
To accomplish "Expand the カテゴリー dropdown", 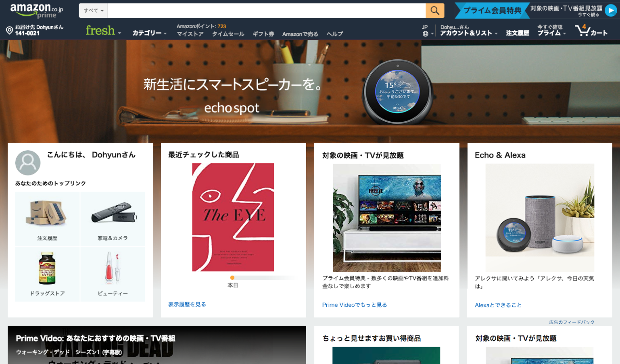I will point(149,33).
